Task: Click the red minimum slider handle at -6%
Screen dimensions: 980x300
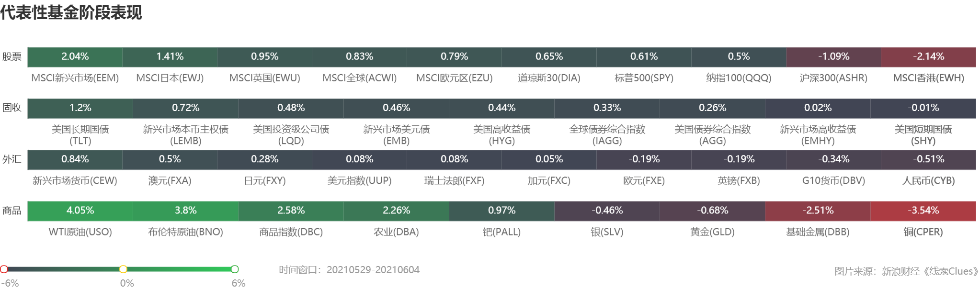Action: tap(4, 269)
